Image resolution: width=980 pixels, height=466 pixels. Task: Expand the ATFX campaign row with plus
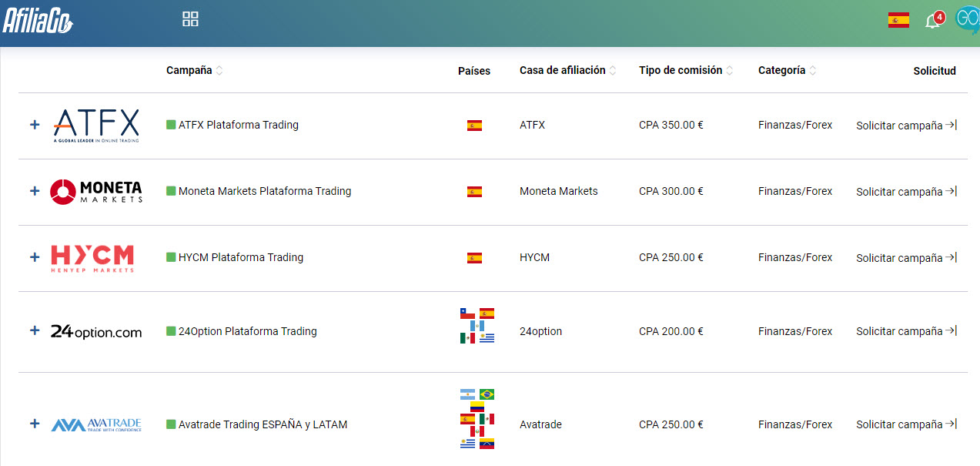(x=34, y=125)
